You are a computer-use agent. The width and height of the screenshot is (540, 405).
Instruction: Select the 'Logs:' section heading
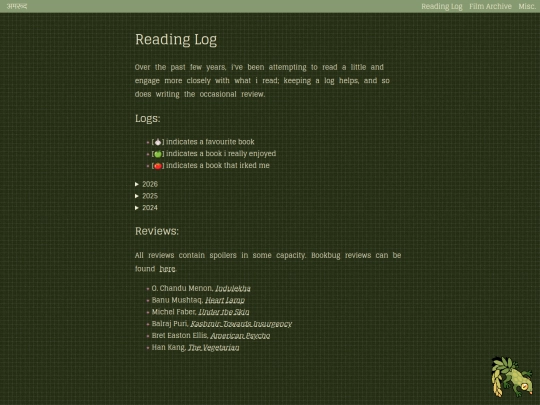pos(148,118)
